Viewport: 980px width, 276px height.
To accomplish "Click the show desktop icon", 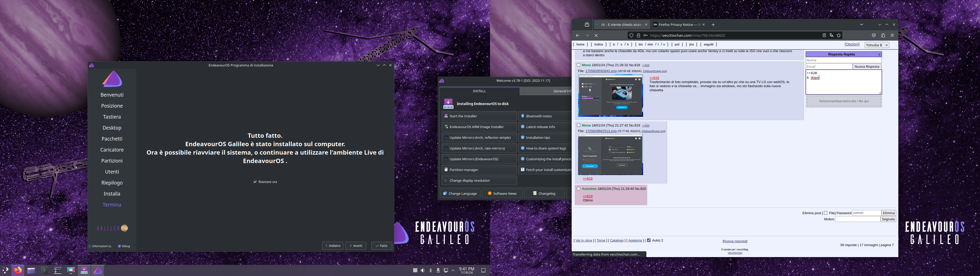I will point(484,270).
